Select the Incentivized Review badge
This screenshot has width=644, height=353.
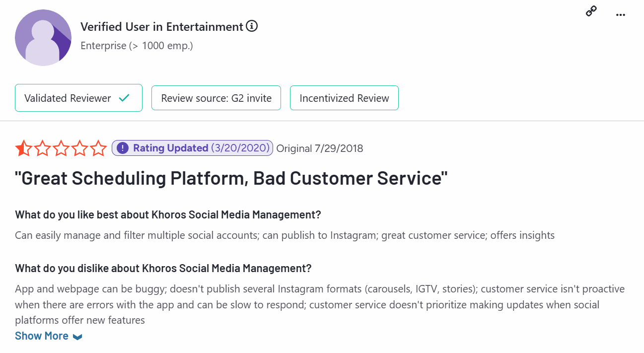pyautogui.click(x=344, y=97)
